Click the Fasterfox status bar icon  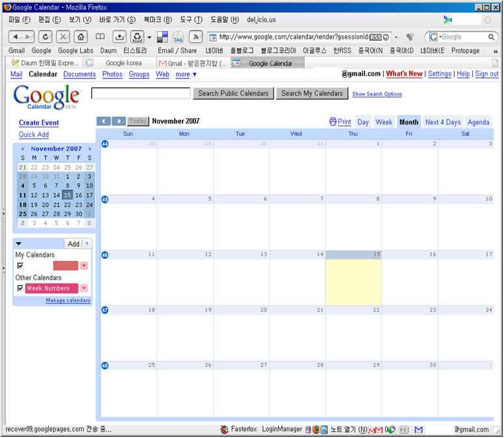(x=224, y=430)
